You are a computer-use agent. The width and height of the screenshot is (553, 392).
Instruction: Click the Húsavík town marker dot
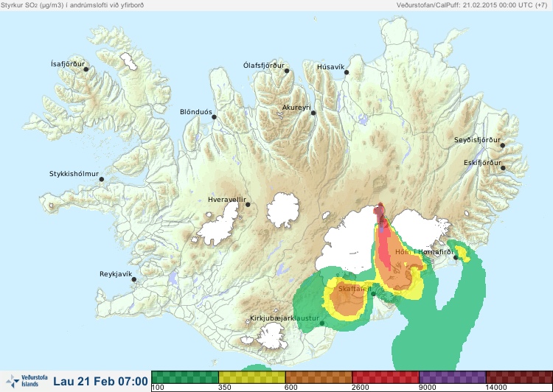click(347, 72)
